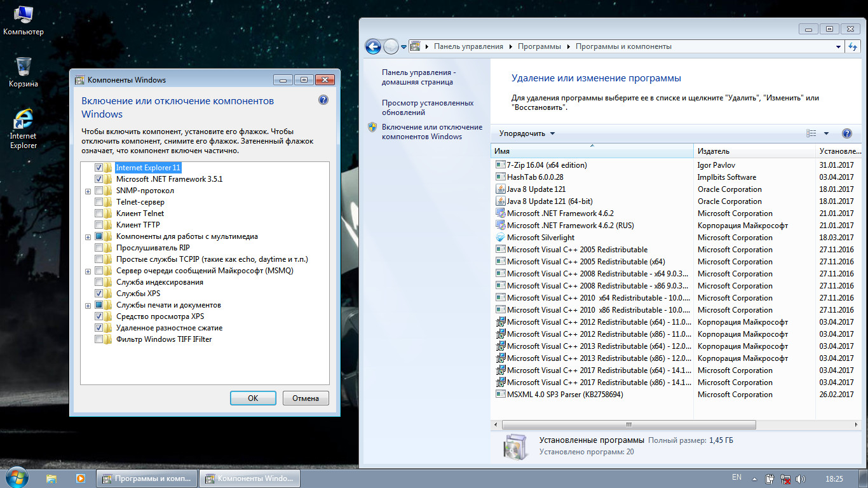Click 7-Zip 16.04 program icon
This screenshot has height=488, width=868.
[500, 165]
